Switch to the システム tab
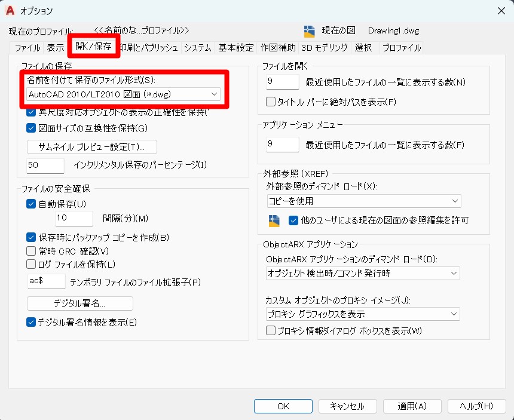 [197, 48]
